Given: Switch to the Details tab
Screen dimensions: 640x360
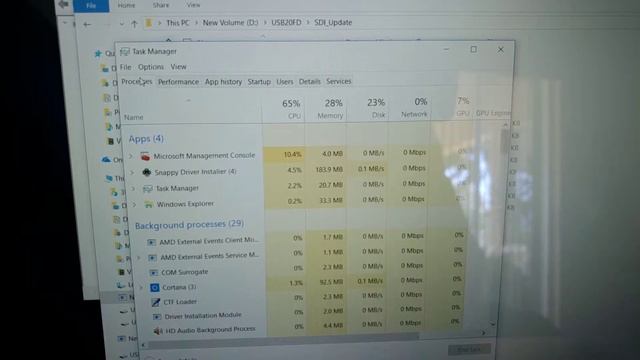Looking at the screenshot, I should tap(309, 82).
